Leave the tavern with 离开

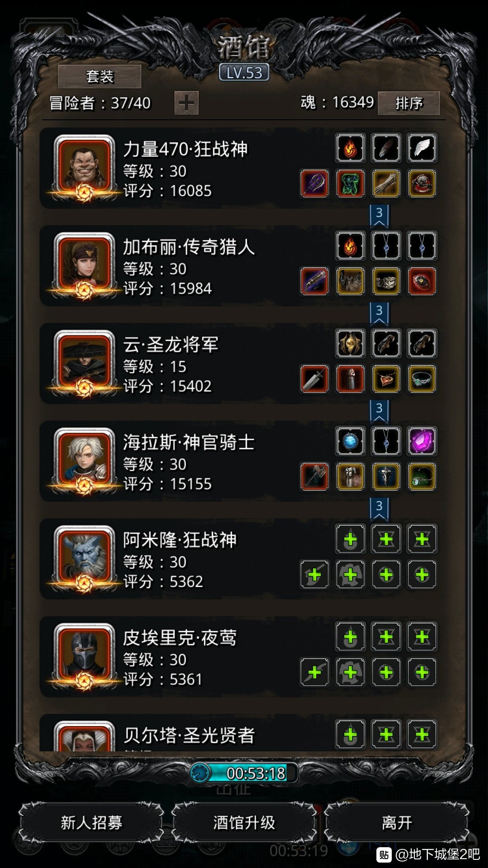coord(397,822)
